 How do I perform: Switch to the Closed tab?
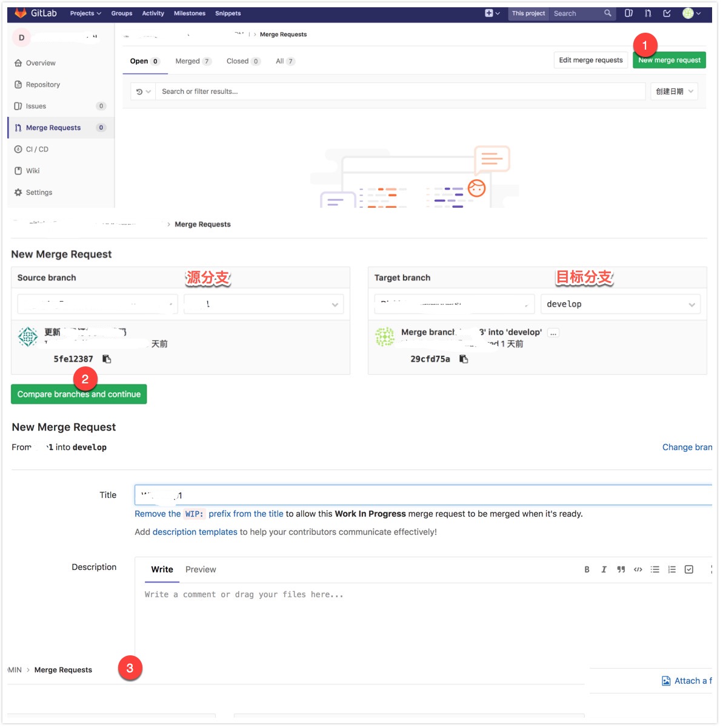coord(243,61)
